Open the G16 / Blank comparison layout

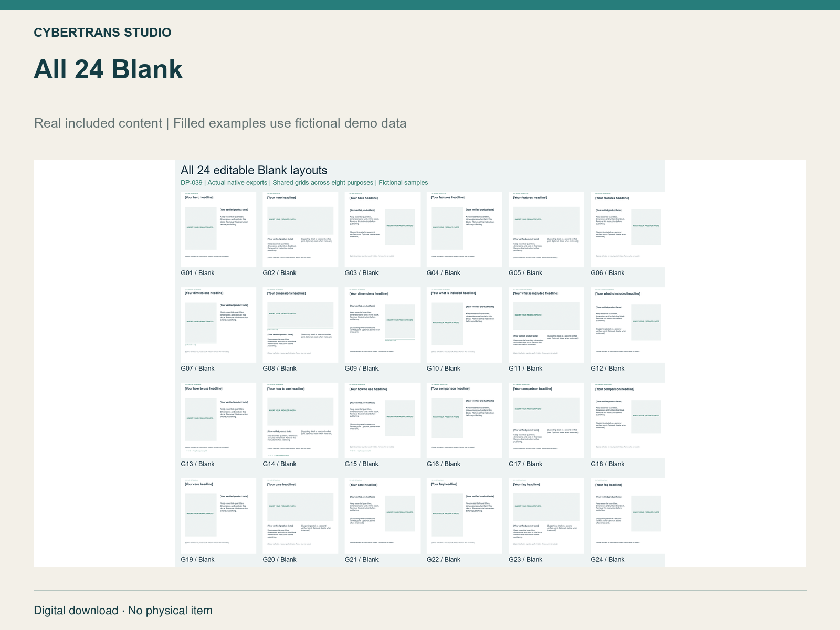pos(464,421)
